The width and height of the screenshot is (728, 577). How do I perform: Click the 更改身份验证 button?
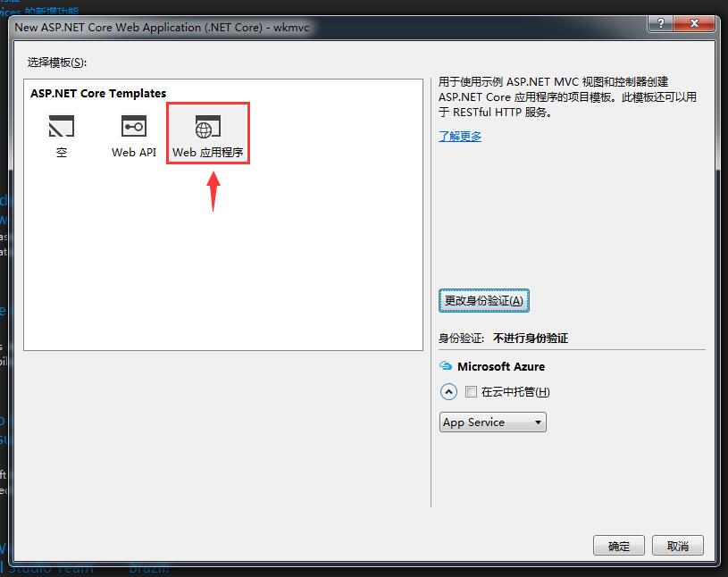484,301
